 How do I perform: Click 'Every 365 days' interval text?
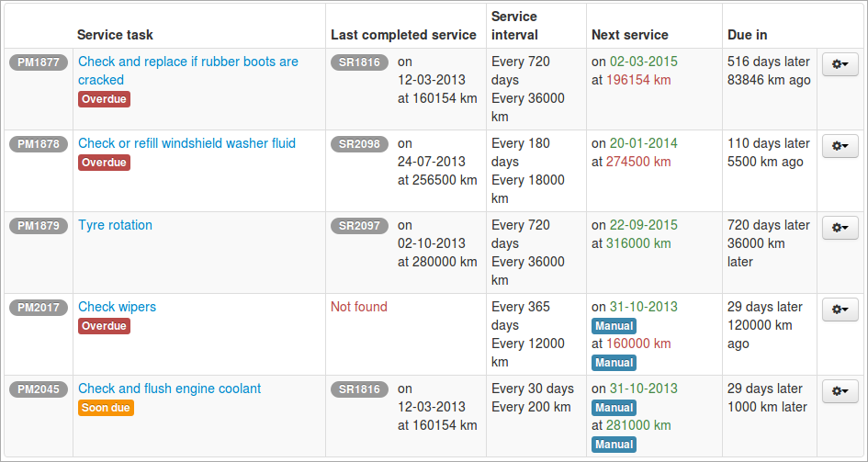521,316
